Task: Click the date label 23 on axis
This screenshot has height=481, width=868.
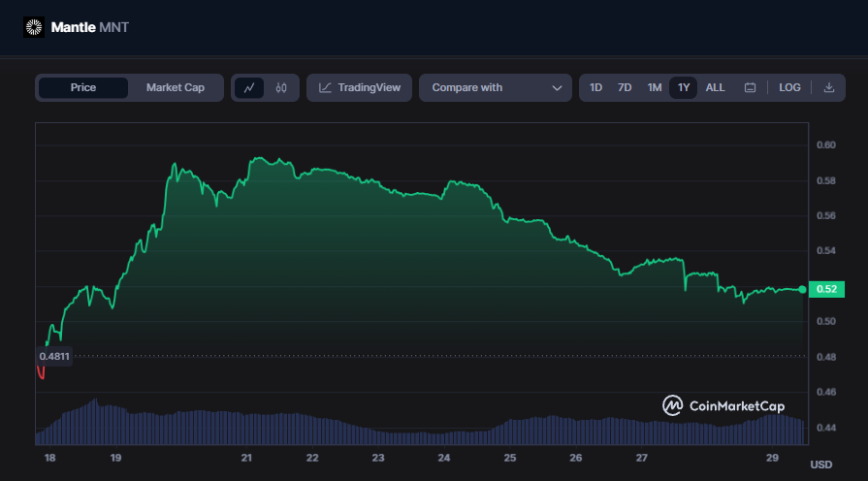Action: point(378,458)
